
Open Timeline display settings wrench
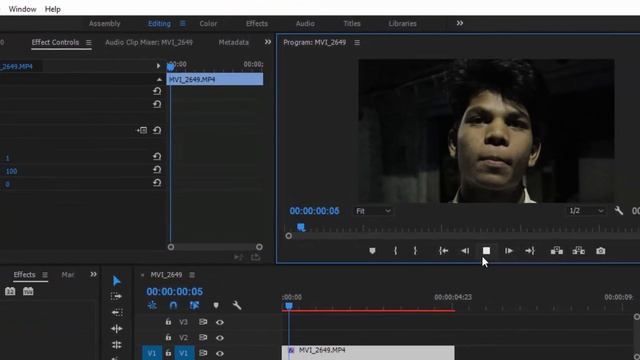[x=237, y=305]
